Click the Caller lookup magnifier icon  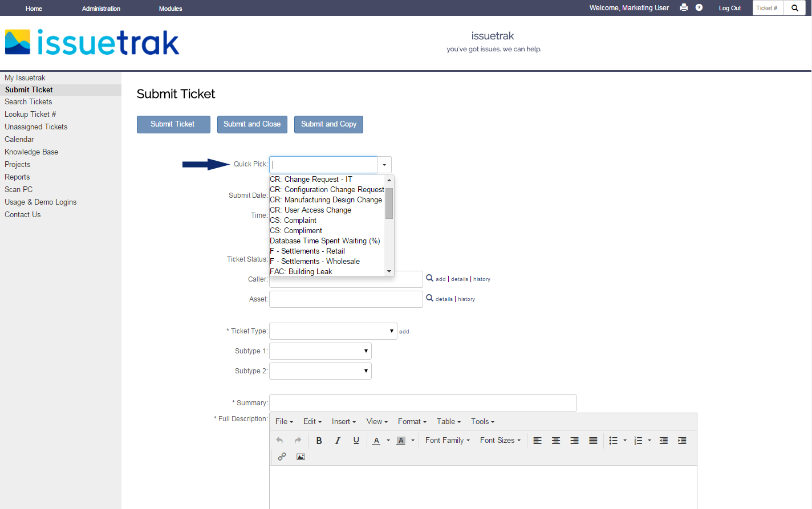point(429,279)
